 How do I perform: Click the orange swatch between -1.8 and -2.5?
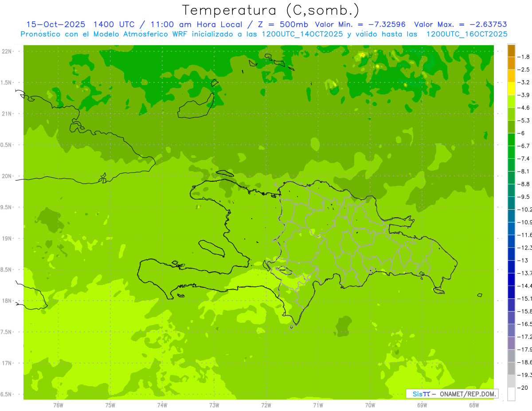pos(511,63)
